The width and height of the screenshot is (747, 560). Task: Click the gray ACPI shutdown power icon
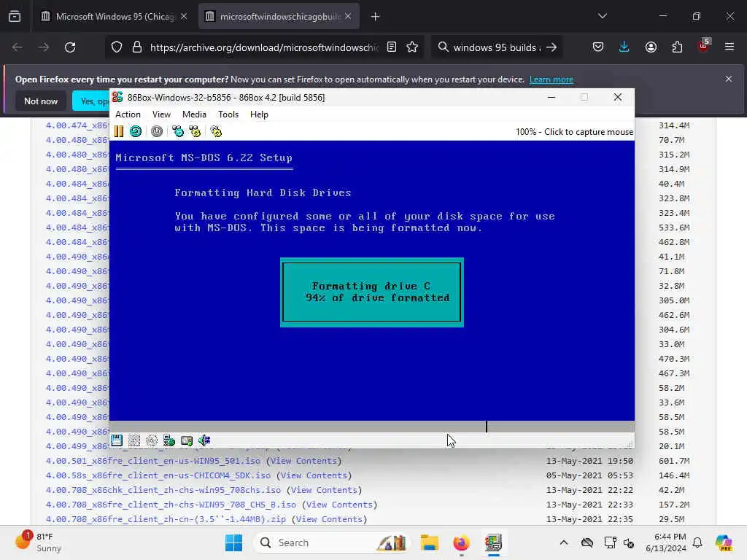pyautogui.click(x=157, y=131)
